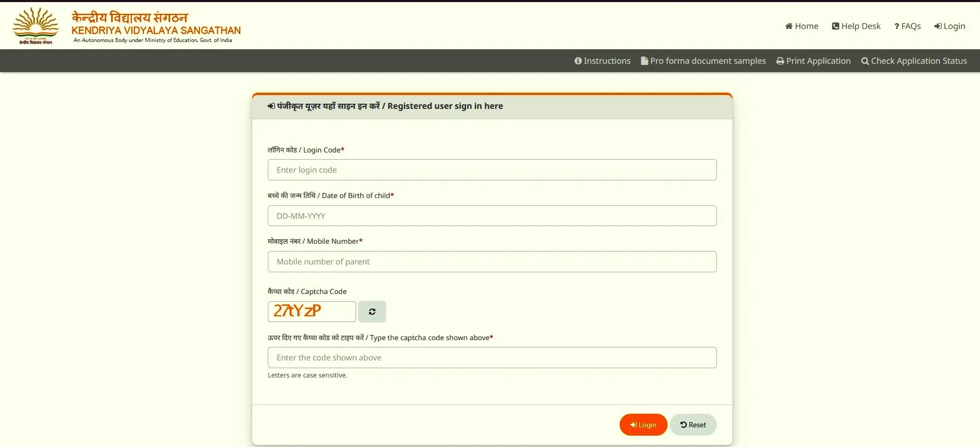Image resolution: width=980 pixels, height=447 pixels.
Task: Select the Mobile number of parent field
Action: [492, 262]
